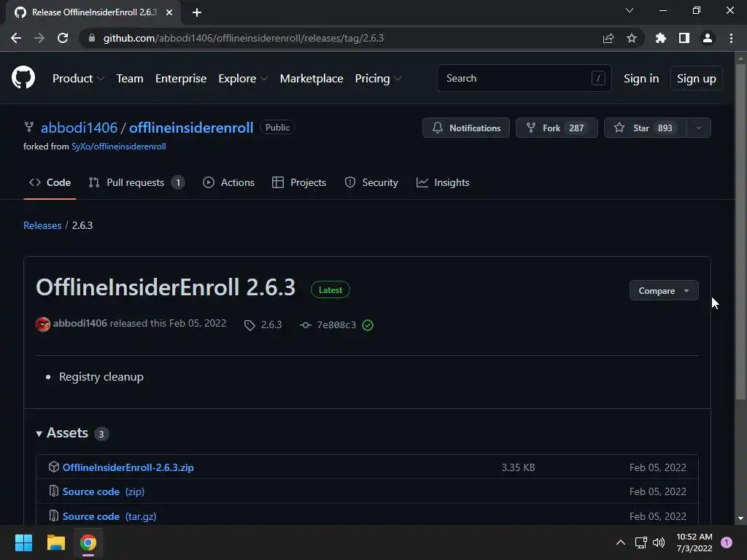Switch to the Code tab
Image resolution: width=747 pixels, height=560 pixels.
tap(50, 182)
